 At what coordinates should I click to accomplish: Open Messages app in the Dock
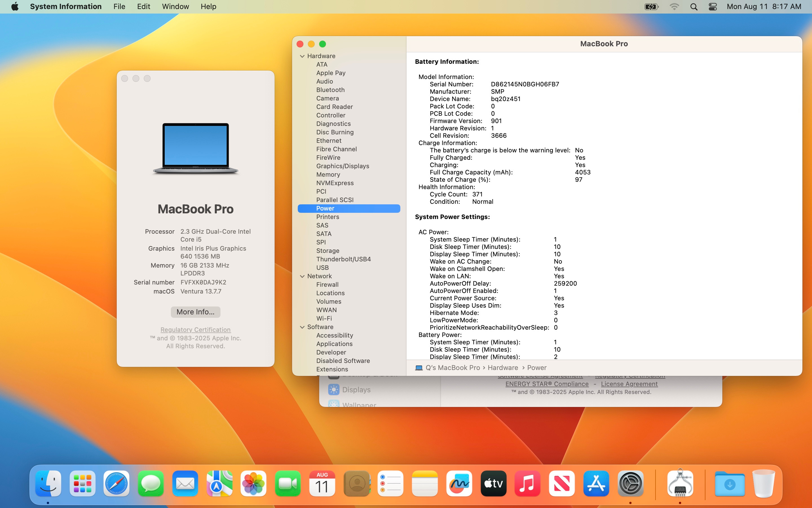pyautogui.click(x=151, y=483)
